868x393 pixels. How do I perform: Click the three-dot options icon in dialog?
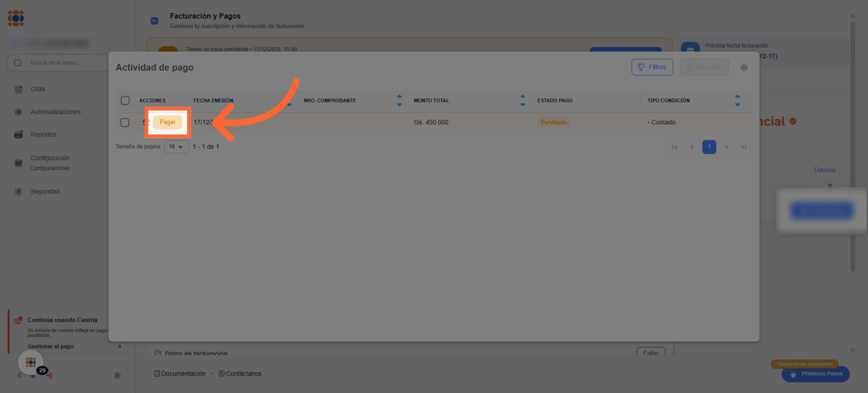pyautogui.click(x=744, y=67)
